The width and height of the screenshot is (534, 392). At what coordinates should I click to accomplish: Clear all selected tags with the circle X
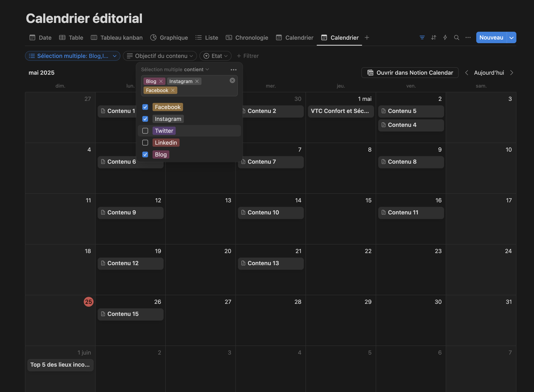pos(232,80)
